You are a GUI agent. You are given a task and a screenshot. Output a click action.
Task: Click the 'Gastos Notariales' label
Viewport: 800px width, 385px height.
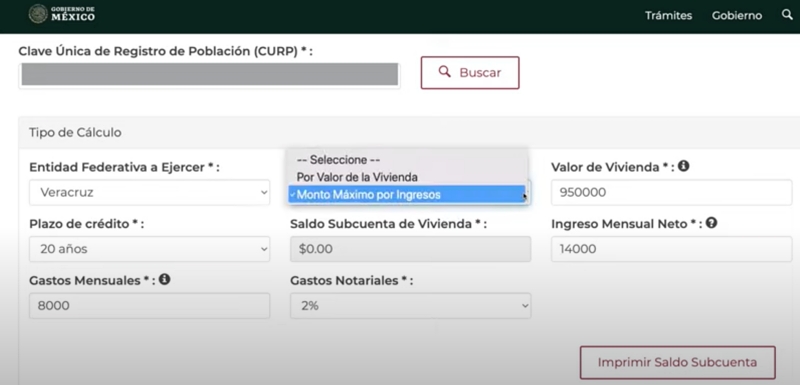click(x=352, y=280)
